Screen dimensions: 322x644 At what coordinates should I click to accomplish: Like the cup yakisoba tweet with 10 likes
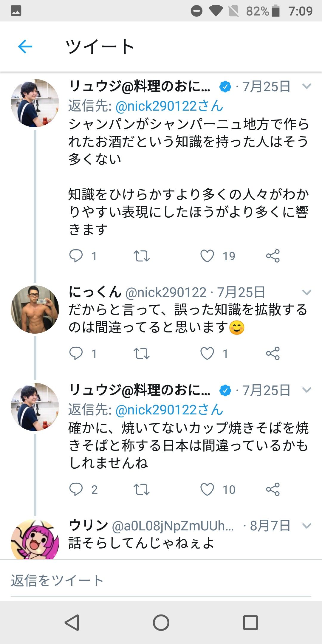pyautogui.click(x=207, y=489)
